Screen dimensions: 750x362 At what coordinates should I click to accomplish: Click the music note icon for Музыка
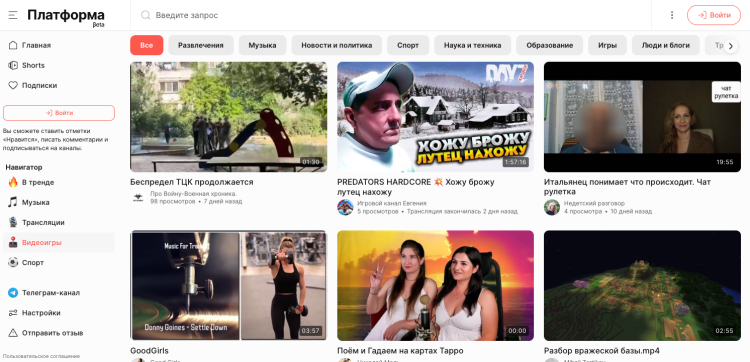(13, 202)
